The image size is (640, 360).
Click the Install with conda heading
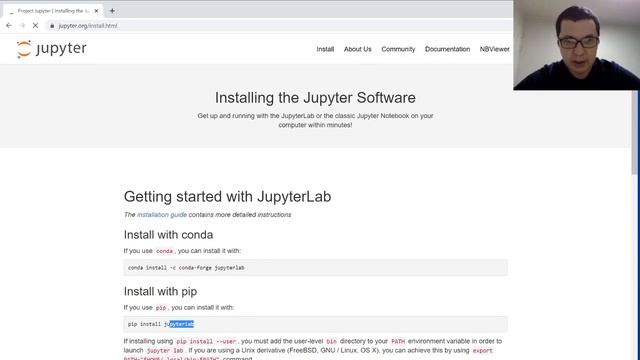pos(168,235)
